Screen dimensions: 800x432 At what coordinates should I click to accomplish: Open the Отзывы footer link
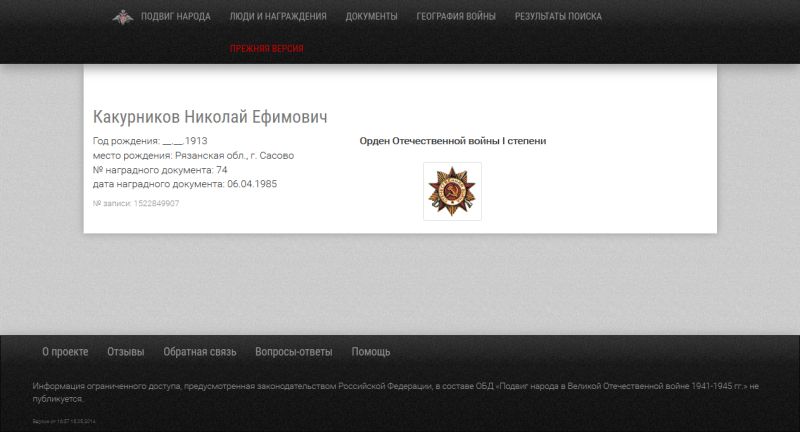click(x=126, y=352)
